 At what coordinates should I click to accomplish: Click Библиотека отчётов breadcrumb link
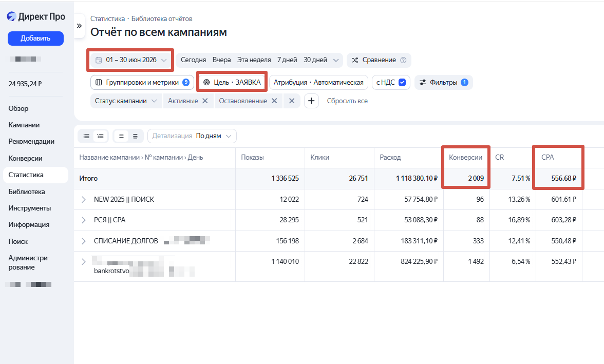click(x=162, y=19)
